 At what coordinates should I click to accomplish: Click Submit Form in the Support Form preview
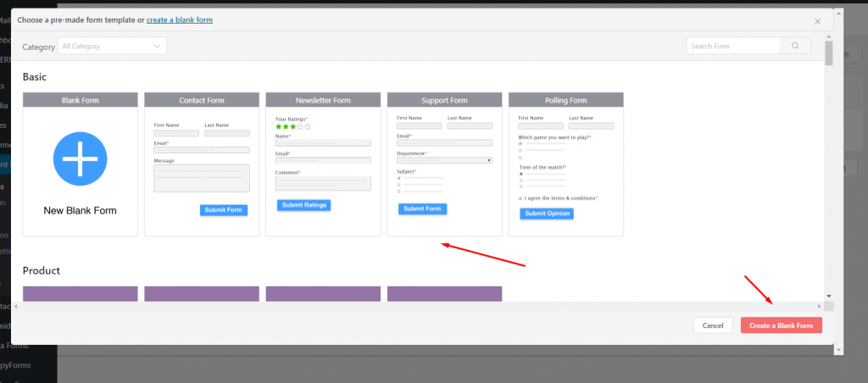pyautogui.click(x=422, y=209)
